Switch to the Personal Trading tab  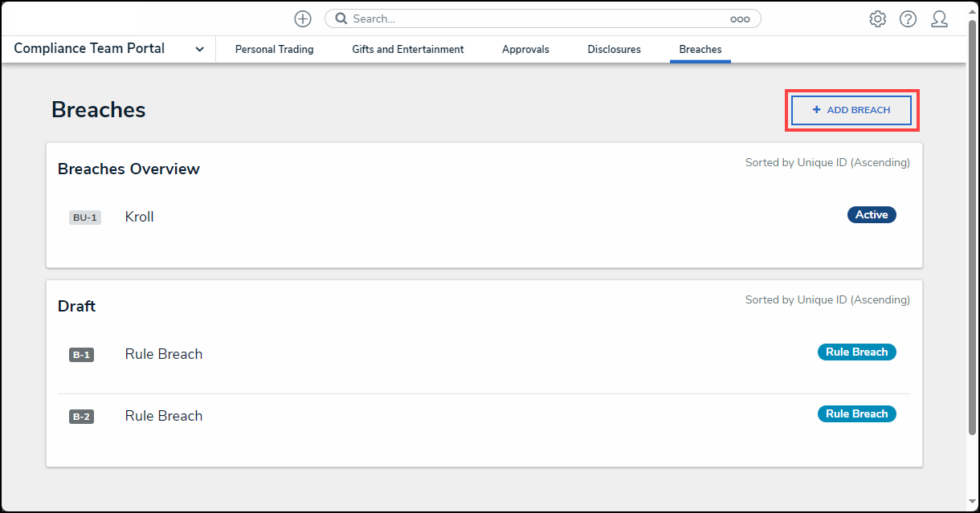(274, 50)
